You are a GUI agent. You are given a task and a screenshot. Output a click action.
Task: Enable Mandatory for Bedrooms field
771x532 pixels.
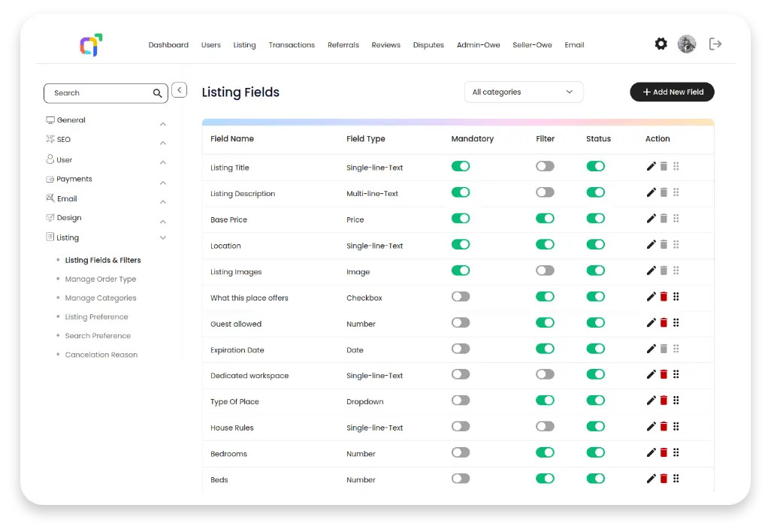(x=461, y=452)
